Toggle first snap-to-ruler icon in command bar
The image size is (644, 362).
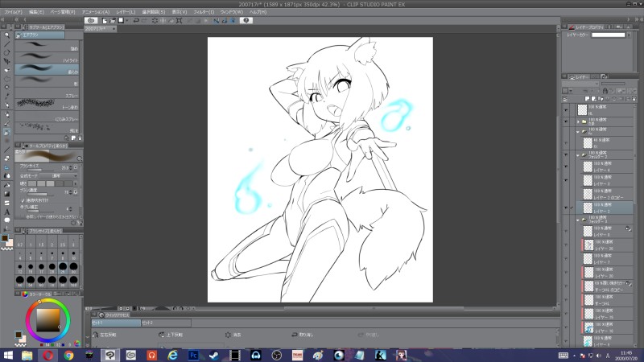tap(216, 20)
